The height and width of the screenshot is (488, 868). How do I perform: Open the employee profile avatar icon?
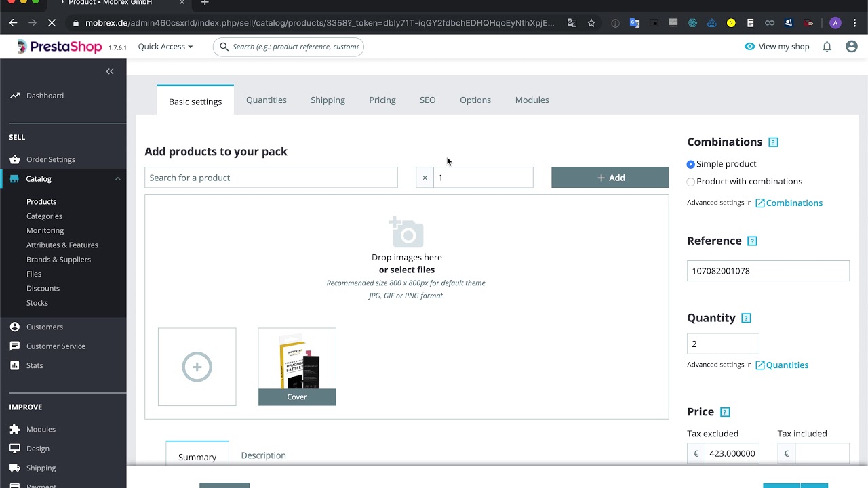point(852,47)
